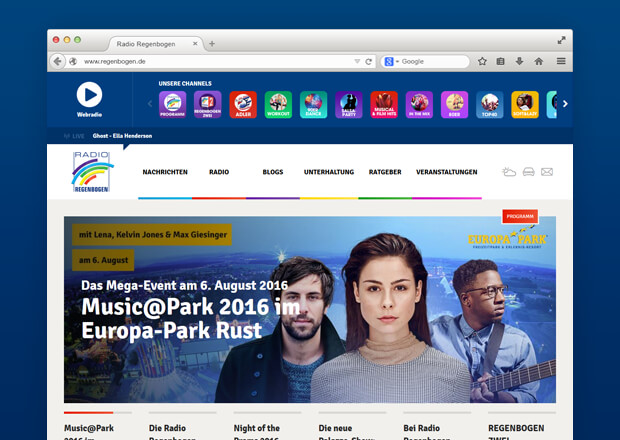The height and width of the screenshot is (440, 620).
Task: Open the Ratgeber menu
Action: [x=385, y=172]
